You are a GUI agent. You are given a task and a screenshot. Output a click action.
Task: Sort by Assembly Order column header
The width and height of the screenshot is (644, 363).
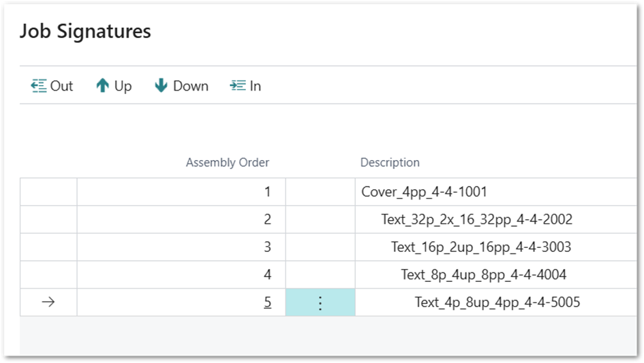[227, 163]
